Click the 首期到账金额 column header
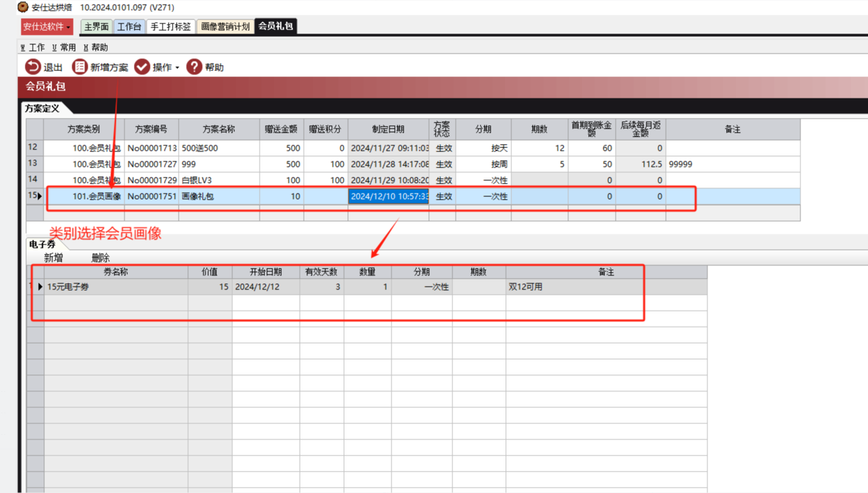 592,129
